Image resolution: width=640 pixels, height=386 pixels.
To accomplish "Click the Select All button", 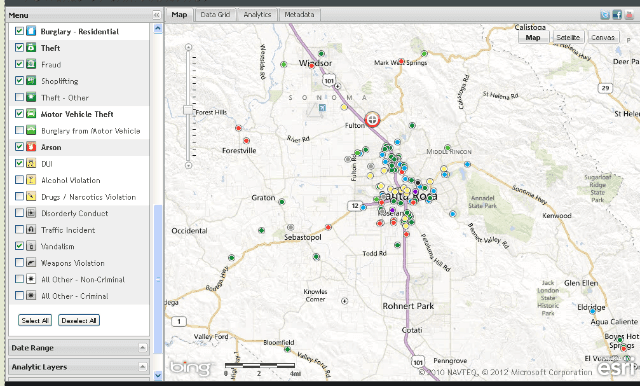I will click(35, 320).
